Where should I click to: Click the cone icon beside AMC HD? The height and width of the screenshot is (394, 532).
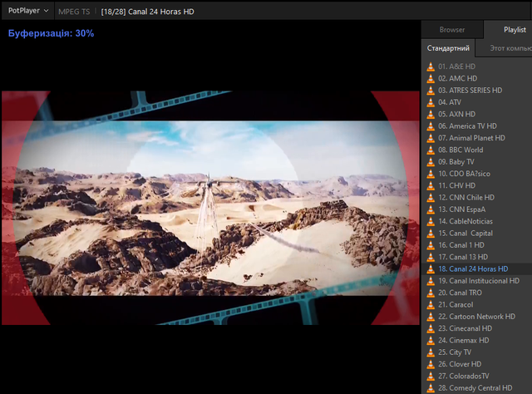click(x=431, y=78)
